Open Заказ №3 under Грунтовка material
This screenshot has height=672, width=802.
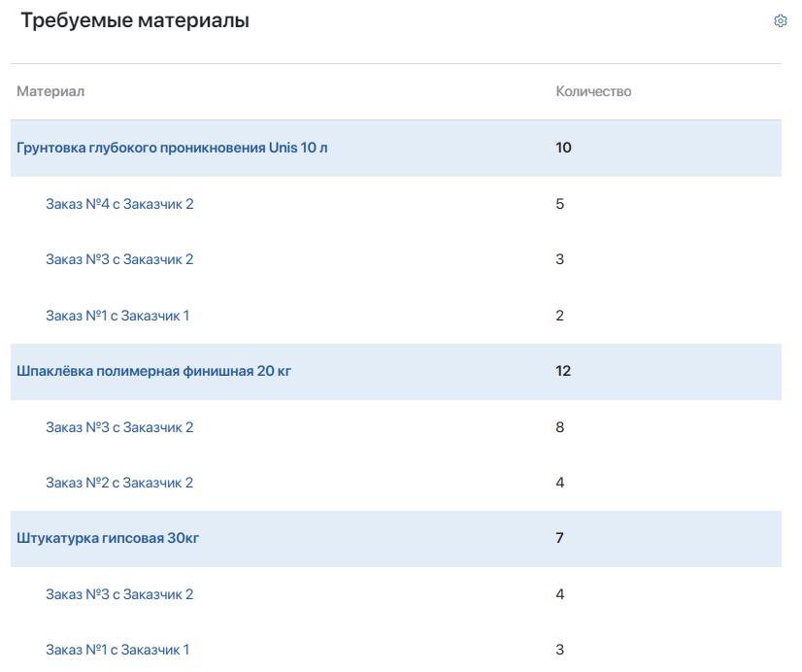(119, 259)
